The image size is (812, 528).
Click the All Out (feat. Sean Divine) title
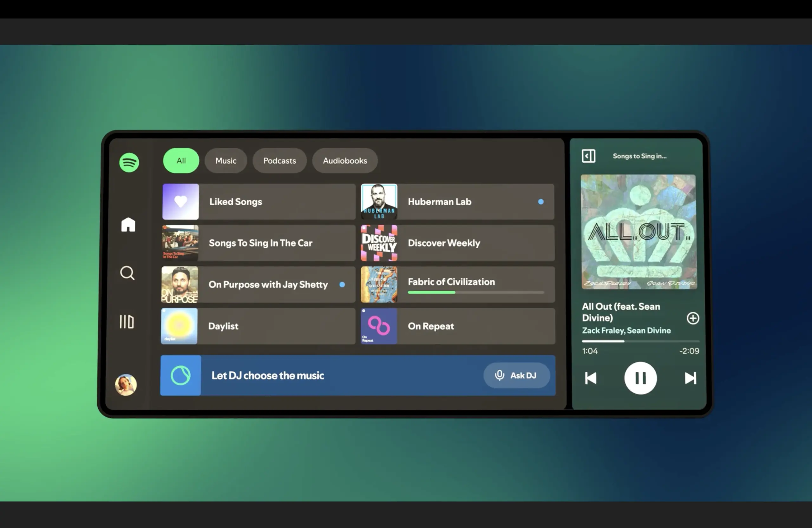[621, 312]
